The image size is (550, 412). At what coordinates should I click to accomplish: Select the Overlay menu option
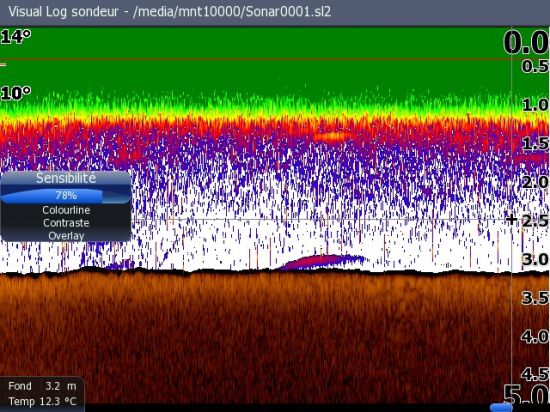pyautogui.click(x=66, y=236)
